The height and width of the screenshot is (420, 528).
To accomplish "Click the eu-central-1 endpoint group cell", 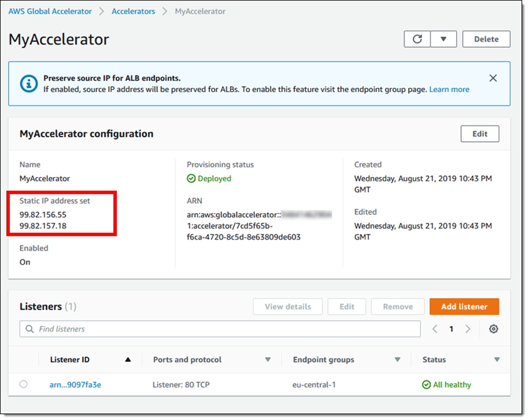I will (x=314, y=385).
